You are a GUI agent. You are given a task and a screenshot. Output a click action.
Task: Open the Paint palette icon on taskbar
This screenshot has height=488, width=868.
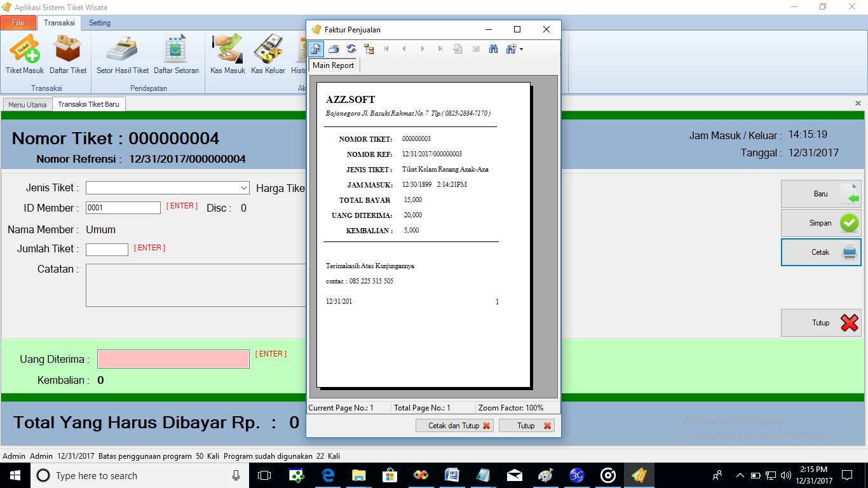coord(546,475)
